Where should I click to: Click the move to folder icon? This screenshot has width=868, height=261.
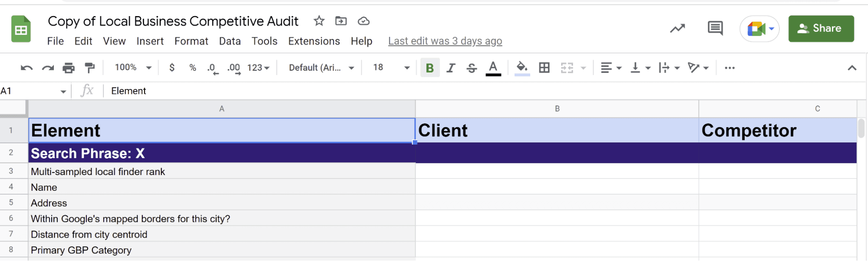point(341,21)
